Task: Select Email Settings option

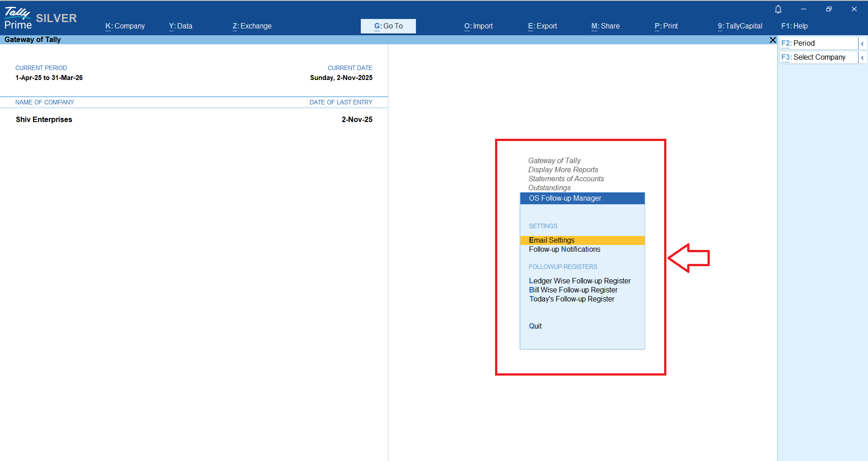Action: tap(552, 240)
